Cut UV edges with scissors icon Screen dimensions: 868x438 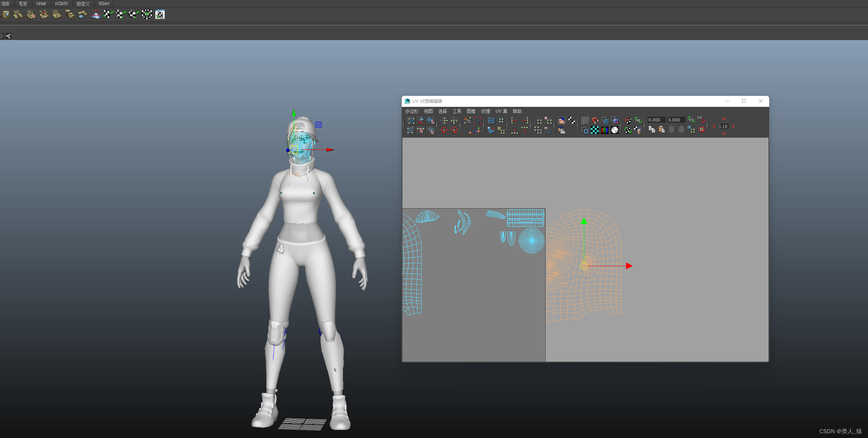467,120
